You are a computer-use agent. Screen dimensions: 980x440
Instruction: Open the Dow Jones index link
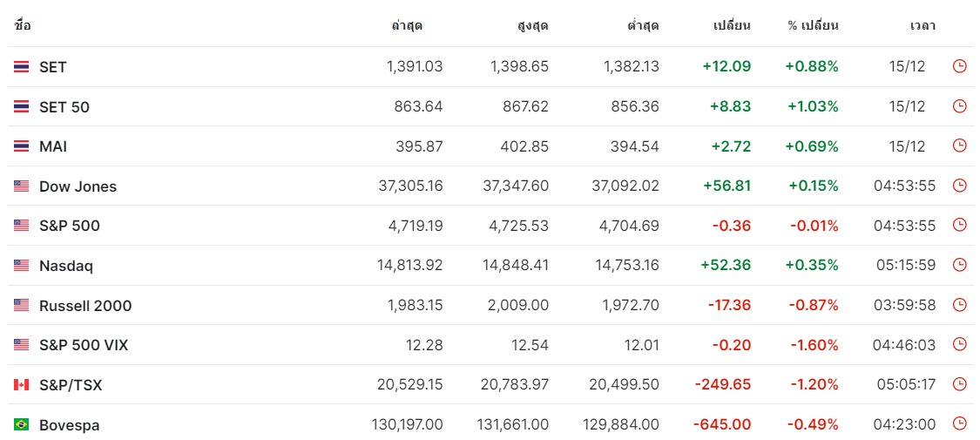78,186
